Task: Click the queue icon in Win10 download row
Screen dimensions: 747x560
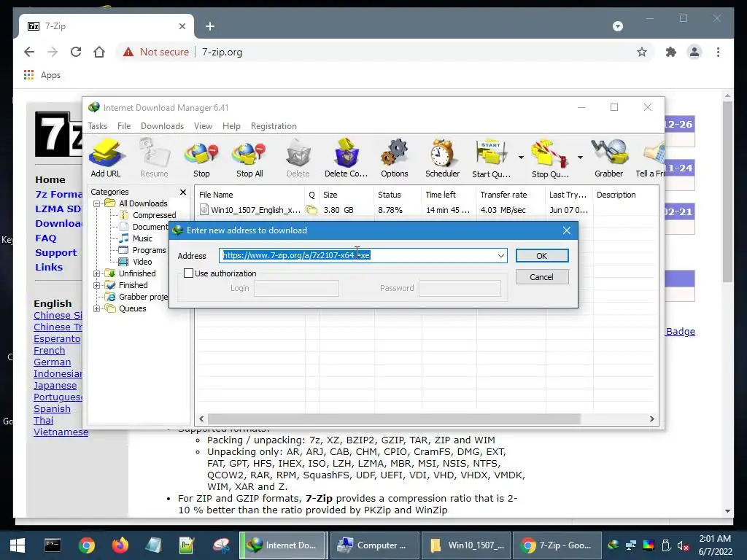Action: (311, 209)
